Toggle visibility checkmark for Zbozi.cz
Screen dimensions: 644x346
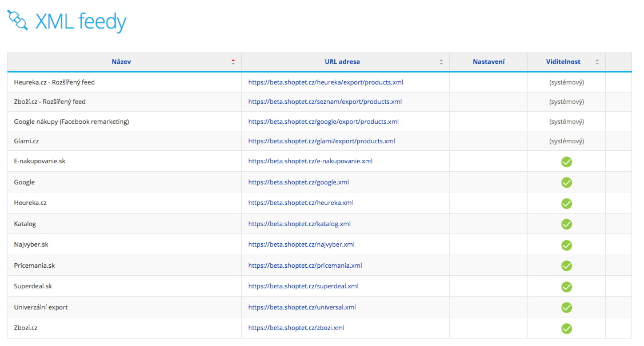click(566, 328)
